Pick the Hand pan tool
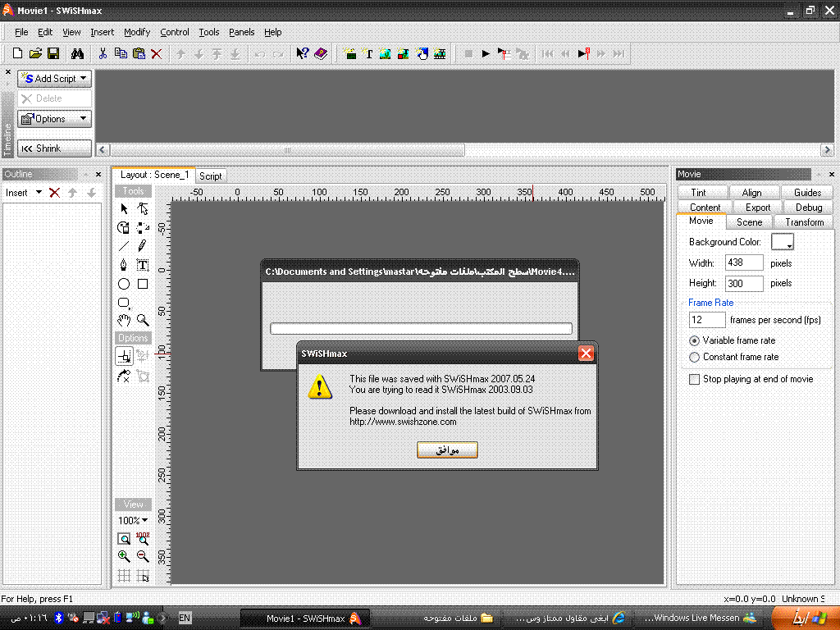The width and height of the screenshot is (840, 630). coord(124,320)
